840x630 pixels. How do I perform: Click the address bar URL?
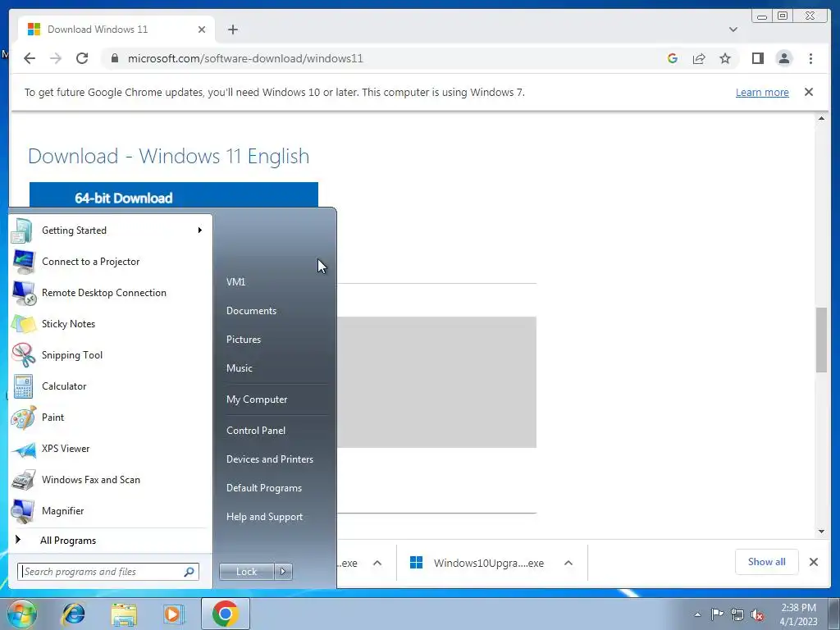coord(245,58)
